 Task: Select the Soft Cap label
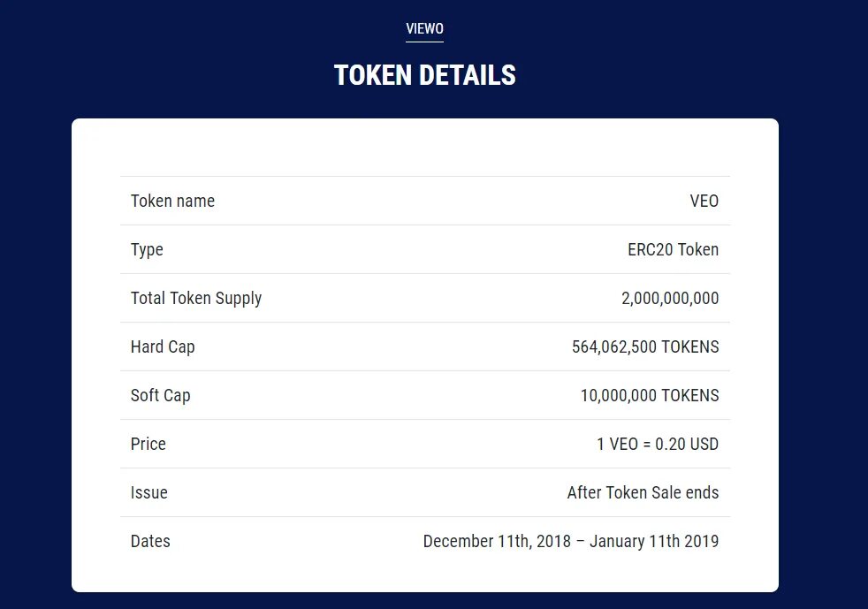point(161,396)
